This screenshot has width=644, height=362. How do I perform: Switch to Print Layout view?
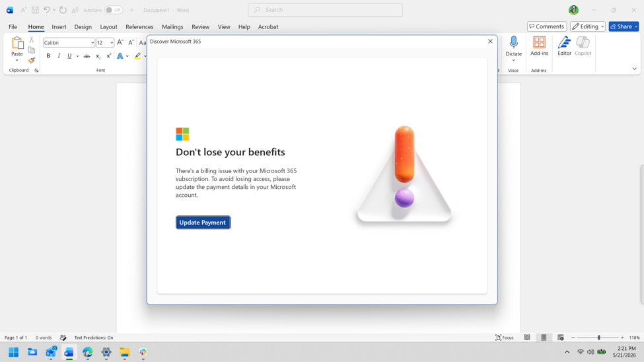pos(544,338)
